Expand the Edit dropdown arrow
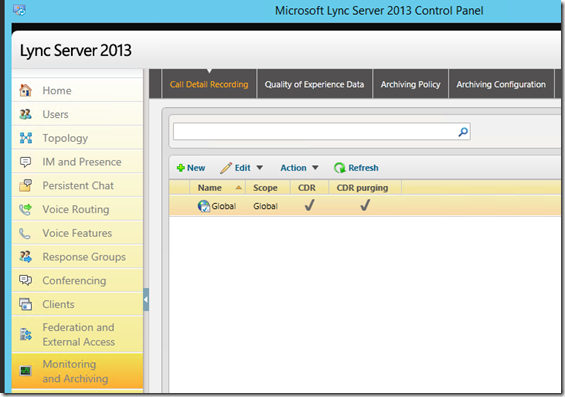This screenshot has height=397, width=565. (x=259, y=168)
